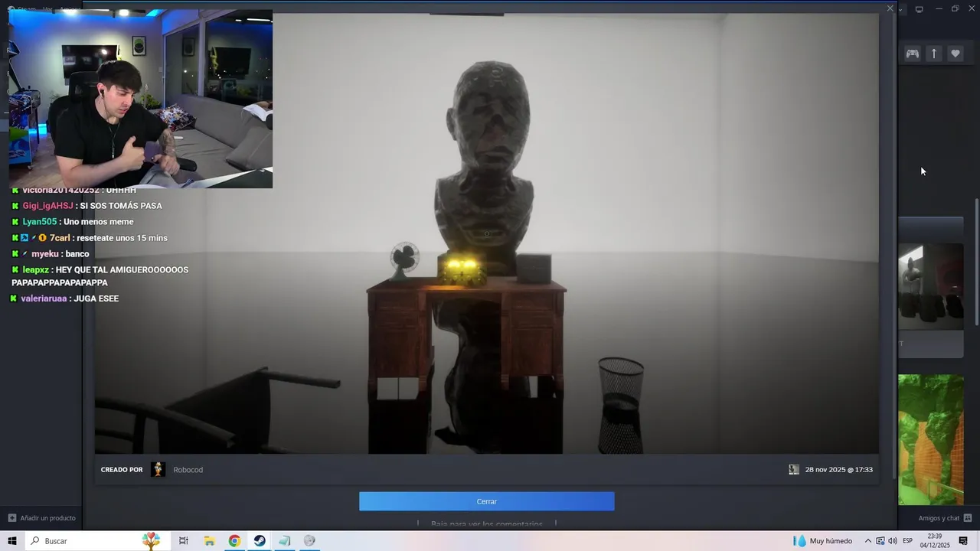Click the network tray icon
Screen dimensions: 980x551
click(x=880, y=541)
